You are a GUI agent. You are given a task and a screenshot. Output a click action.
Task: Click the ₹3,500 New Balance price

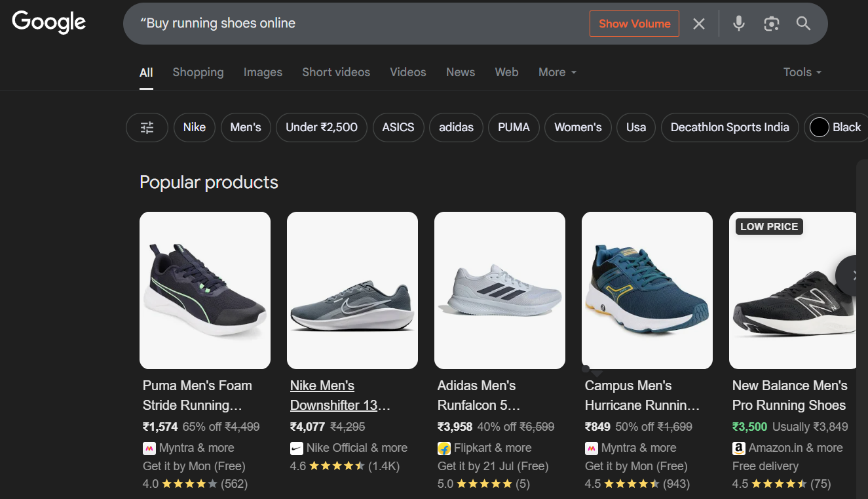(750, 427)
